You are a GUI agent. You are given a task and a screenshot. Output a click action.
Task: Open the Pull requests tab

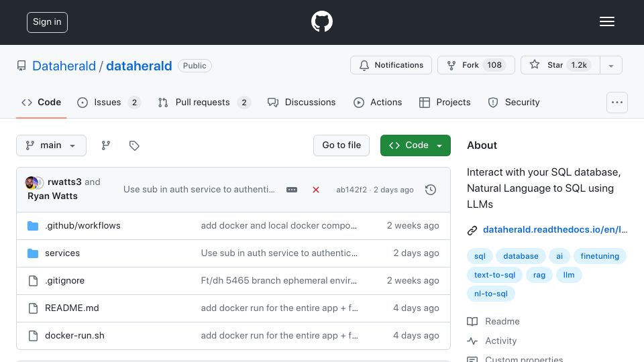pos(204,102)
